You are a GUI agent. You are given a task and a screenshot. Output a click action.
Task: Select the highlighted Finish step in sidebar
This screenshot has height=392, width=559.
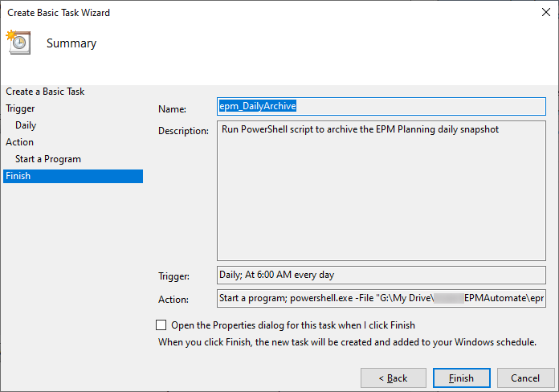click(x=18, y=176)
